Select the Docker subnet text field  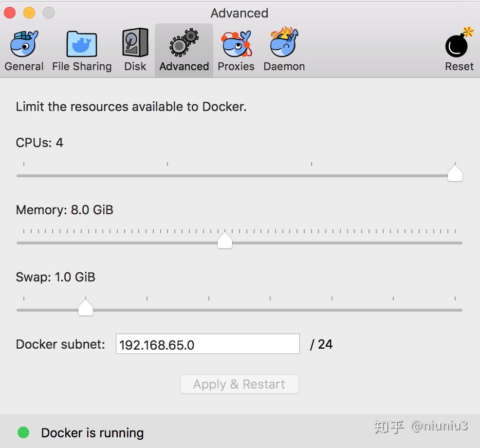click(207, 344)
